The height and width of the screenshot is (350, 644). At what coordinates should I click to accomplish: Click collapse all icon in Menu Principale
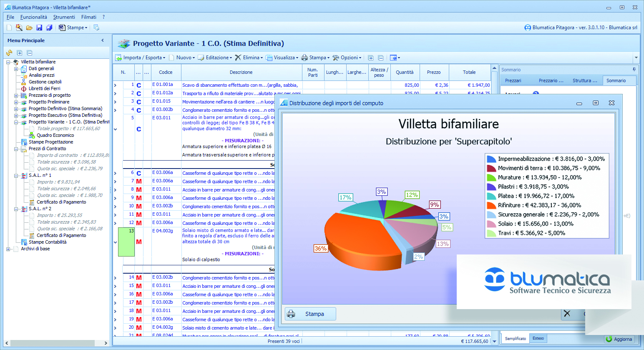30,53
